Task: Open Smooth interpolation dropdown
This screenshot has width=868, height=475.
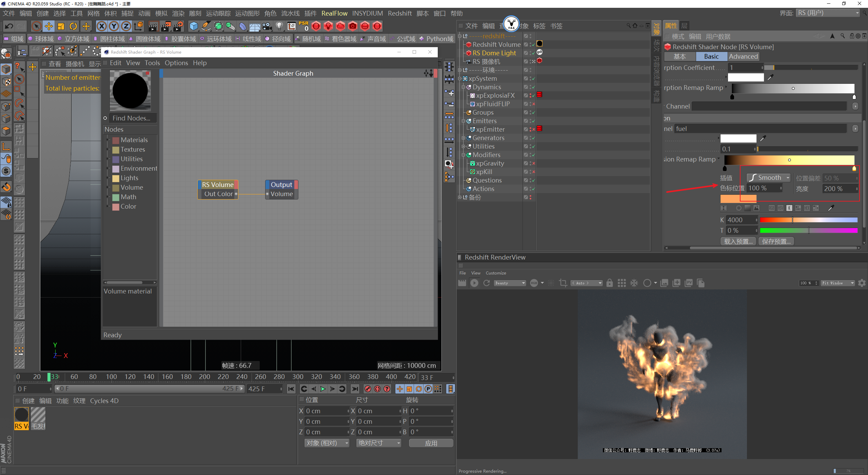Action: tap(769, 178)
